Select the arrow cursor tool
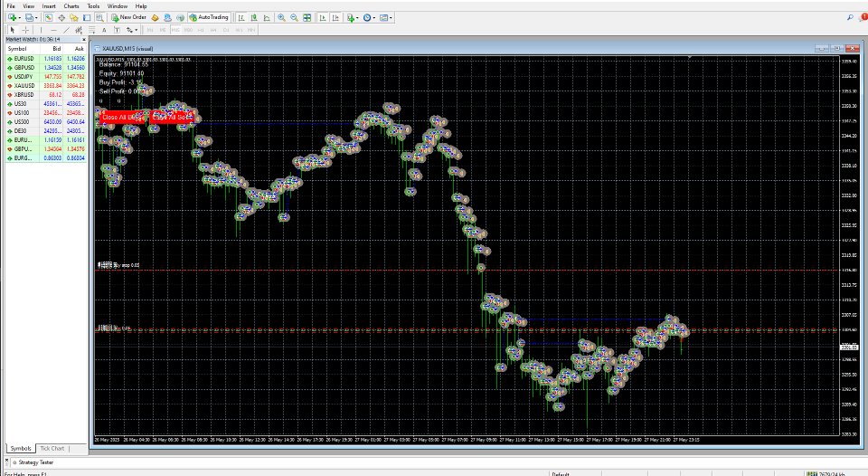868x476 pixels. 12,30
